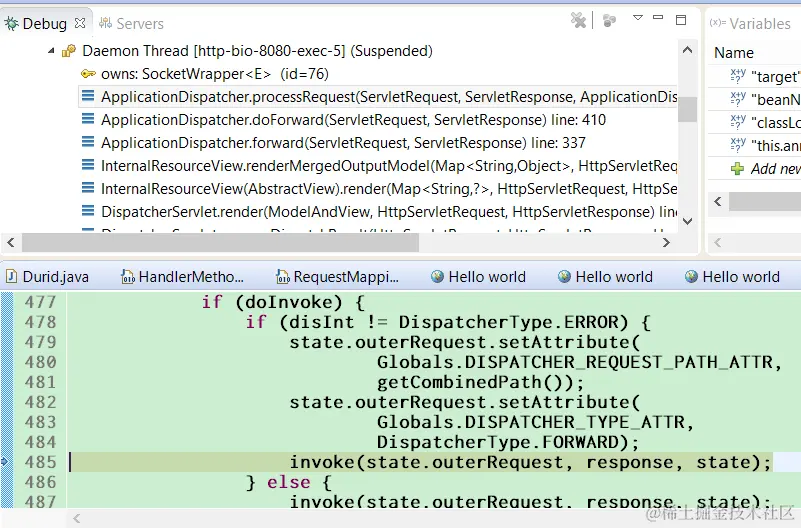The height and width of the screenshot is (528, 801).
Task: Click stack frame icon beside doForward
Action: pos(88,119)
